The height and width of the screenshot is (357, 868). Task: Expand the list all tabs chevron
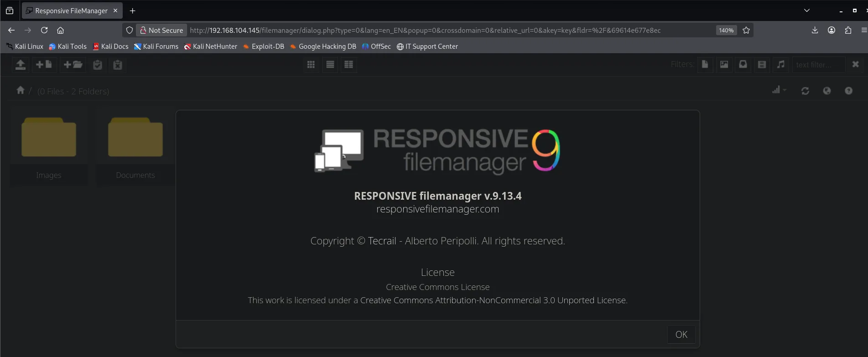807,10
